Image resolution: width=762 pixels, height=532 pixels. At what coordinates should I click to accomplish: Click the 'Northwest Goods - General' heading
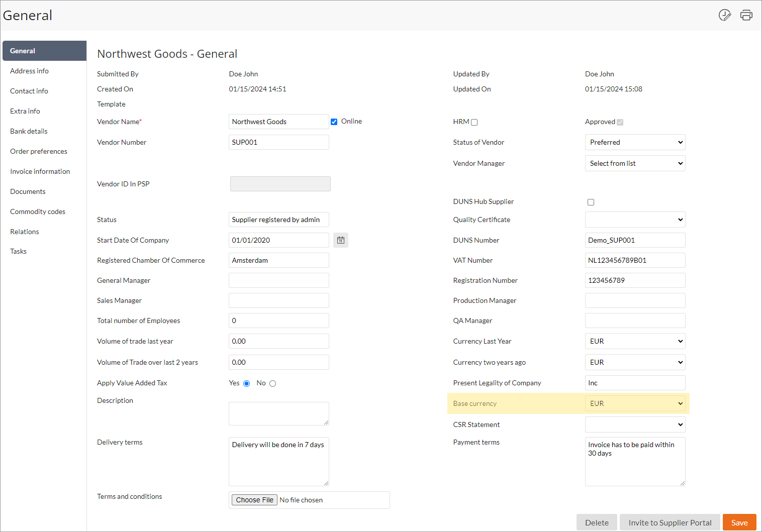tap(167, 54)
